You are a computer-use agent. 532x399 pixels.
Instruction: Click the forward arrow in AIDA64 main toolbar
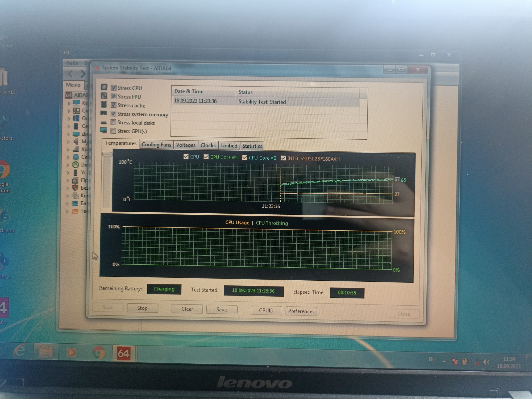click(x=83, y=74)
